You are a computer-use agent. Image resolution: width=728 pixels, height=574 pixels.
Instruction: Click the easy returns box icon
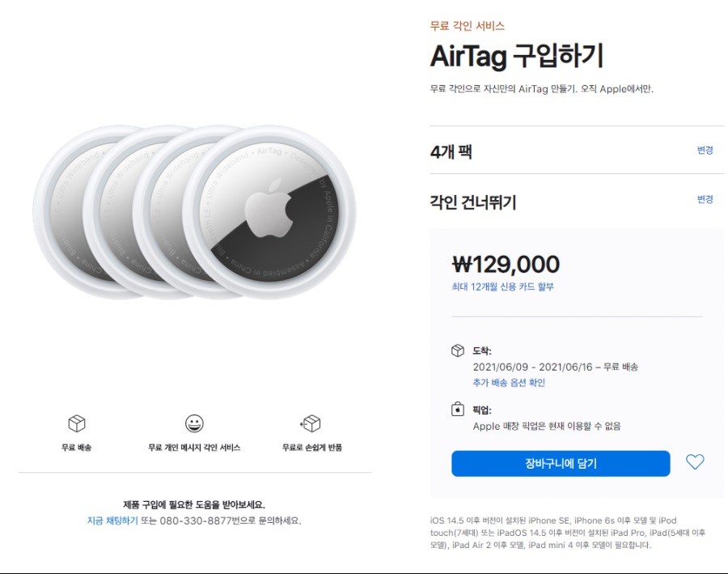pyautogui.click(x=311, y=423)
